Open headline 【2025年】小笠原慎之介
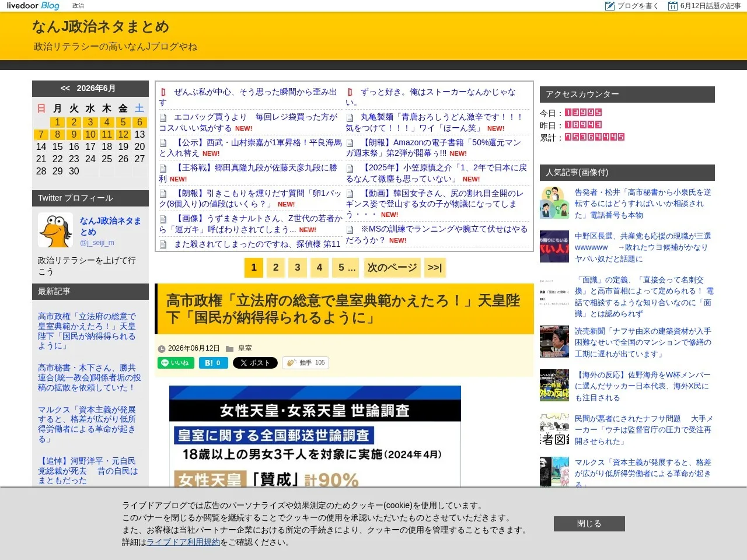 coord(437,173)
